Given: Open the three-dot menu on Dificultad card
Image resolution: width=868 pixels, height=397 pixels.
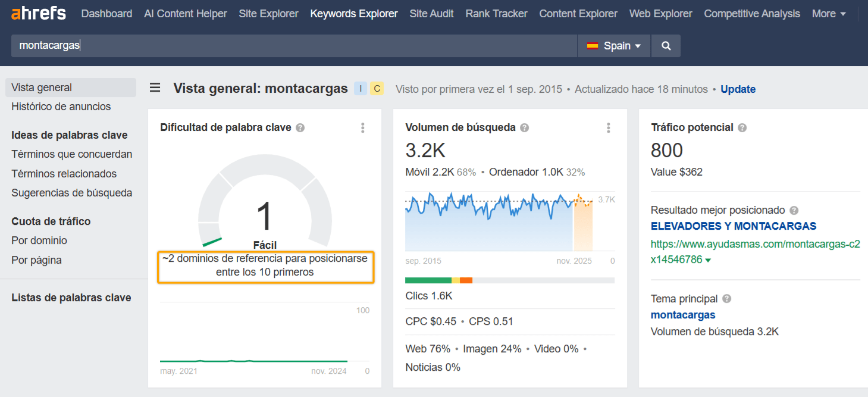Looking at the screenshot, I should tap(362, 127).
